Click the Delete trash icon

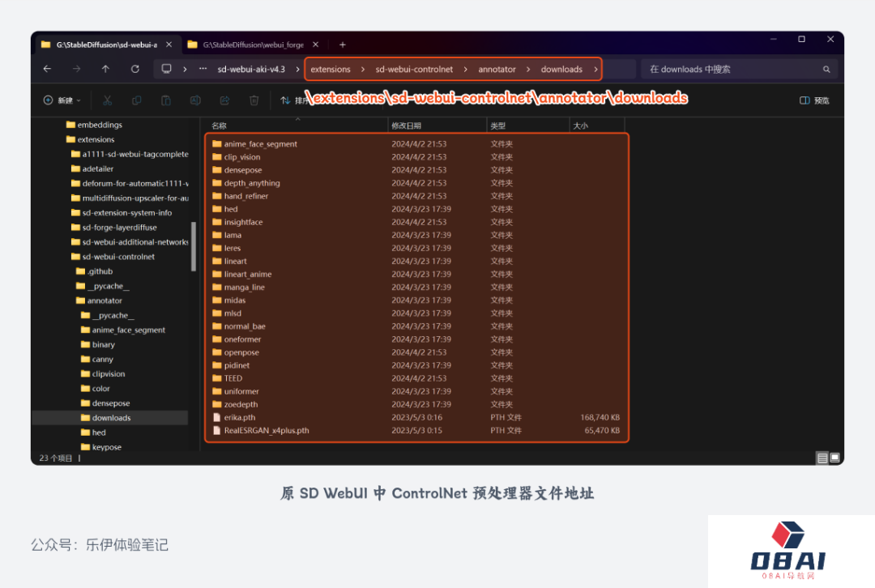pos(254,100)
